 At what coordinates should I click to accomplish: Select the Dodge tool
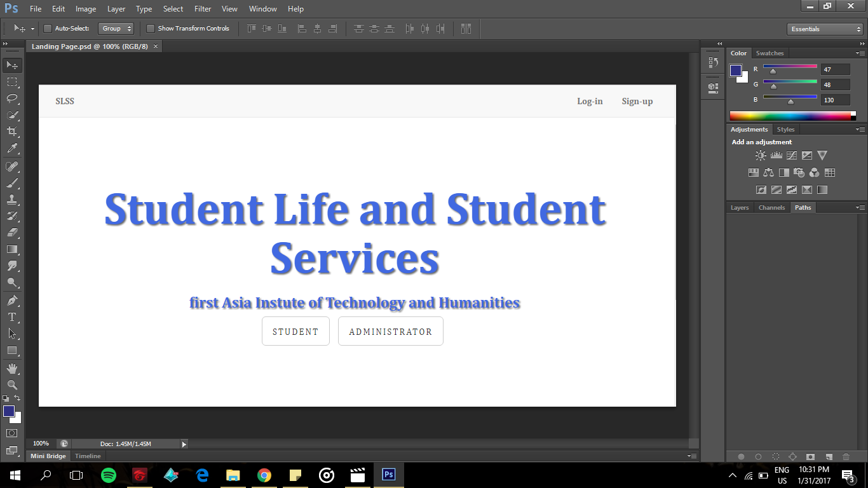[12, 282]
